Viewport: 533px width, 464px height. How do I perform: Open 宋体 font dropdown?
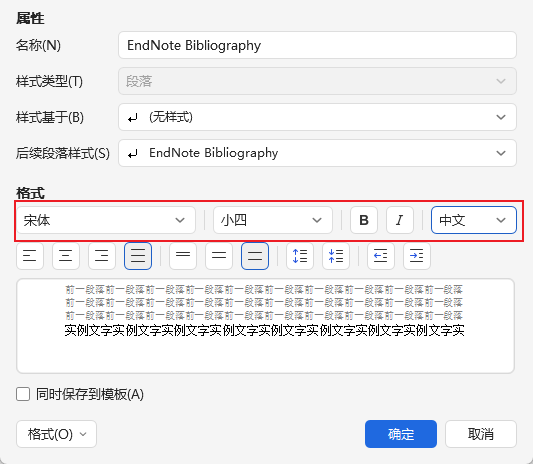tap(106, 220)
